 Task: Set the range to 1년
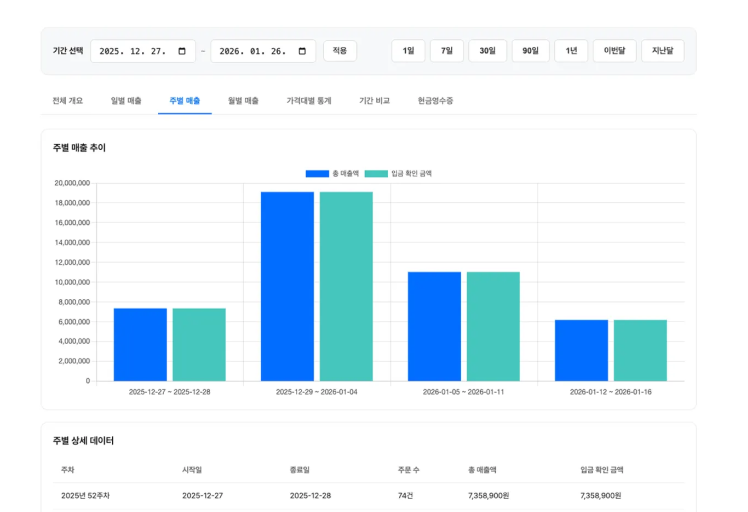[571, 51]
